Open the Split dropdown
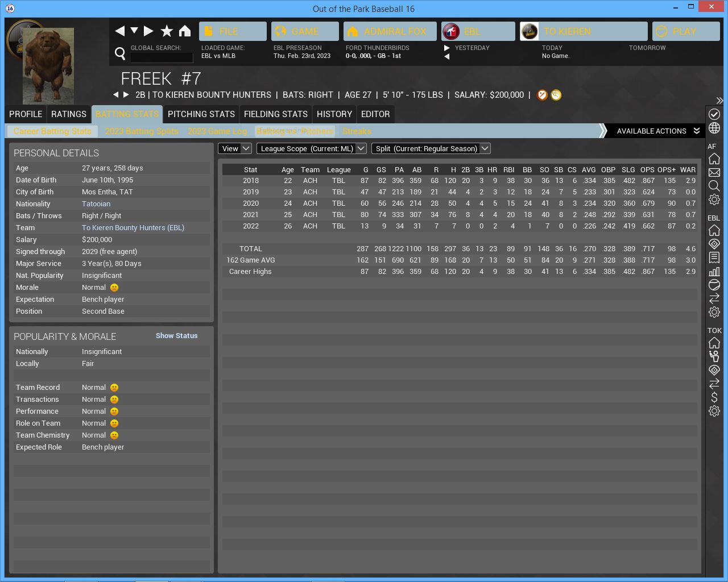 [x=431, y=148]
